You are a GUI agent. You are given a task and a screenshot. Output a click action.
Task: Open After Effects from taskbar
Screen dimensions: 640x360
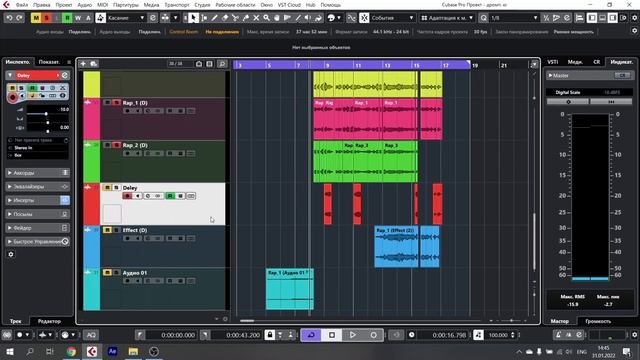click(113, 351)
